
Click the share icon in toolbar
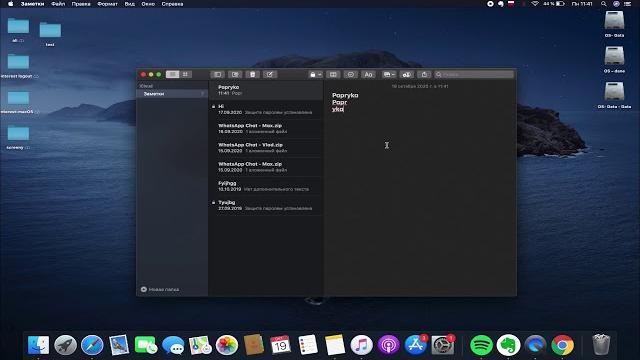(424, 74)
